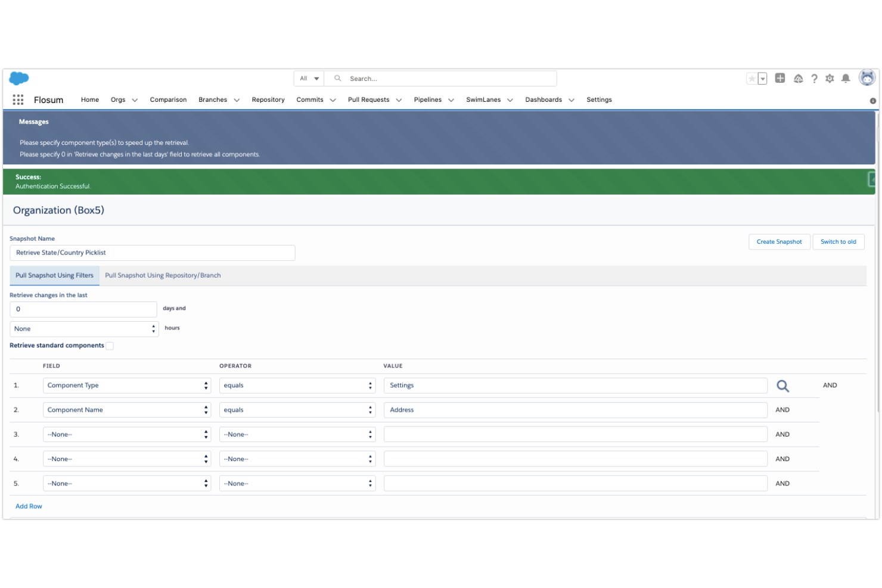The height and width of the screenshot is (588, 882).
Task: Open the Notifications bell
Action: click(845, 78)
